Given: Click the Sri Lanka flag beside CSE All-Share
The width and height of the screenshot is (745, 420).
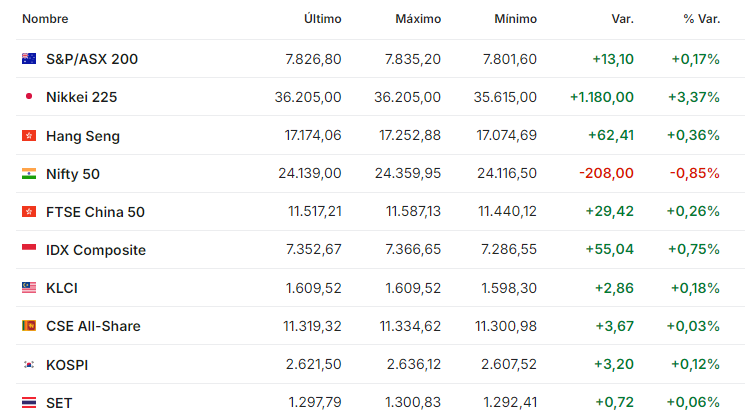Looking at the screenshot, I should [29, 325].
